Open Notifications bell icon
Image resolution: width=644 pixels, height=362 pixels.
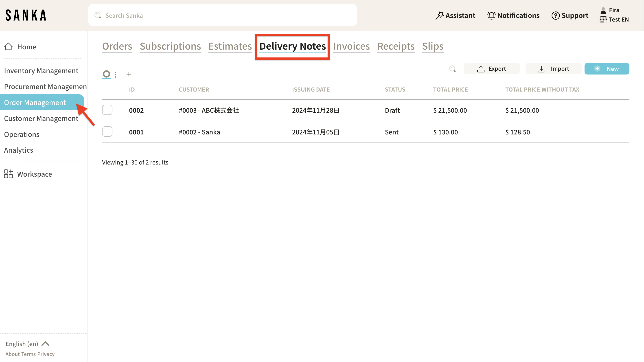tap(491, 15)
